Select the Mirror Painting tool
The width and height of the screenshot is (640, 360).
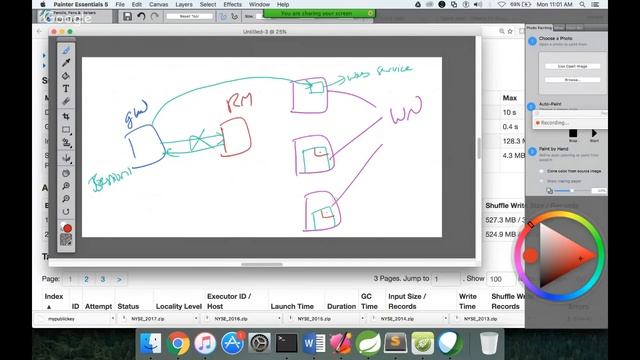[66, 158]
